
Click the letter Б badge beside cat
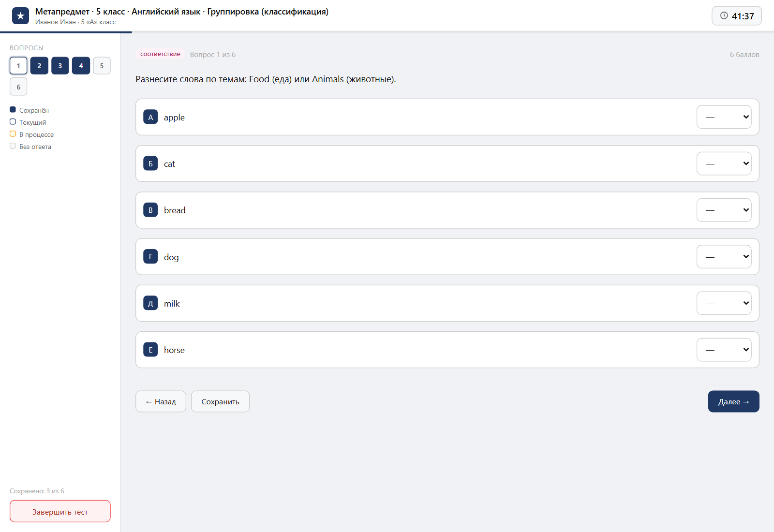click(x=150, y=163)
